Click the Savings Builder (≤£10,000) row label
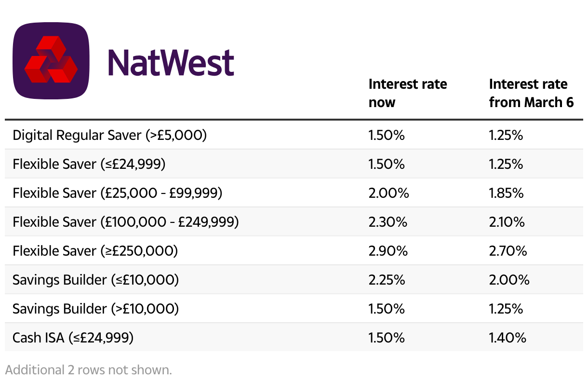Viewport: 588px width, 383px height. (x=96, y=280)
